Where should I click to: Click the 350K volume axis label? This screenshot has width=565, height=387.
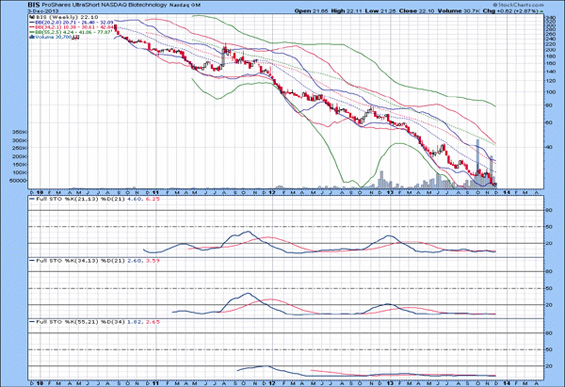19,132
